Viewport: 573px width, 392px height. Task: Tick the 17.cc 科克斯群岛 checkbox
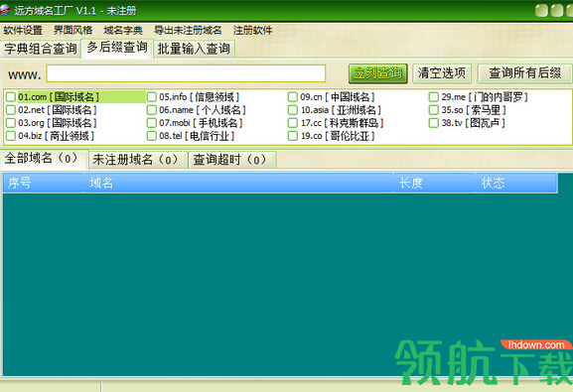tap(293, 123)
